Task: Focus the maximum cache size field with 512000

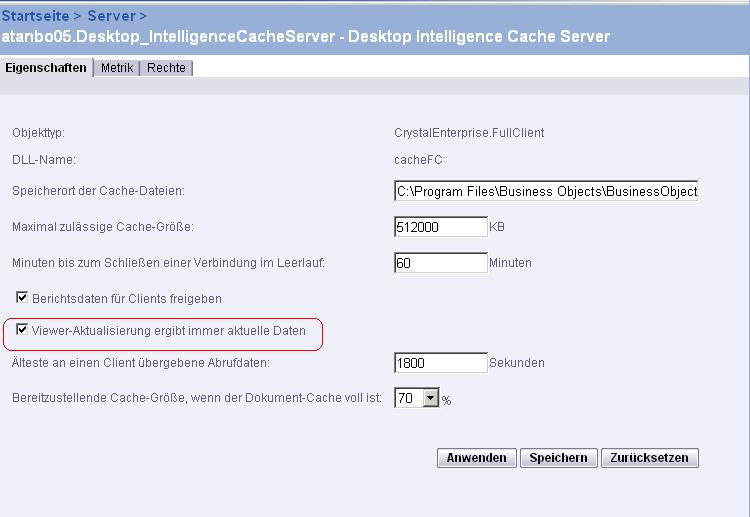Action: (x=441, y=227)
